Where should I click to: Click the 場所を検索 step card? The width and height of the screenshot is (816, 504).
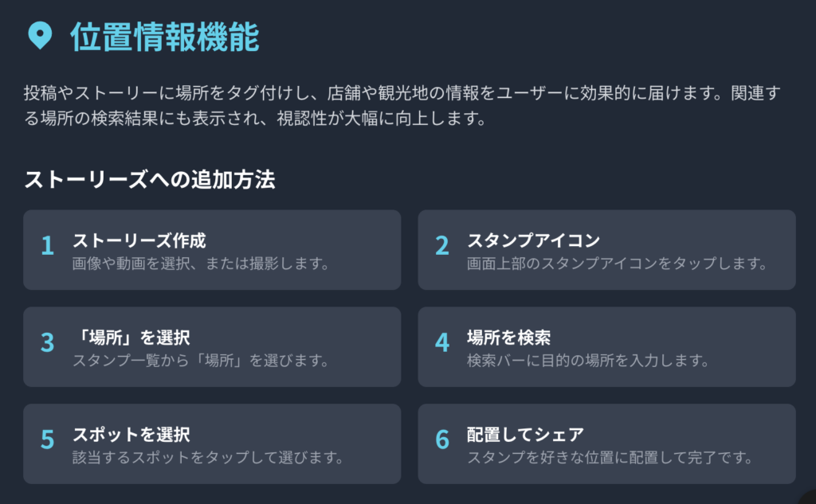point(606,347)
